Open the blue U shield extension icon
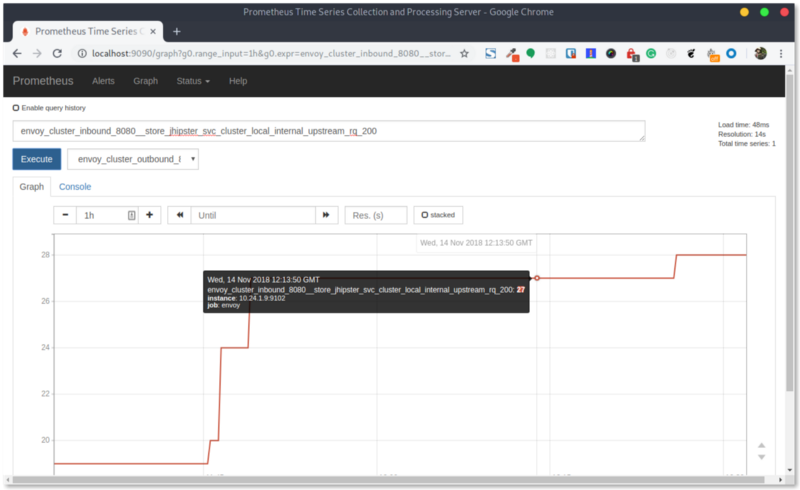Screen dimensions: 800x490 (x=571, y=54)
